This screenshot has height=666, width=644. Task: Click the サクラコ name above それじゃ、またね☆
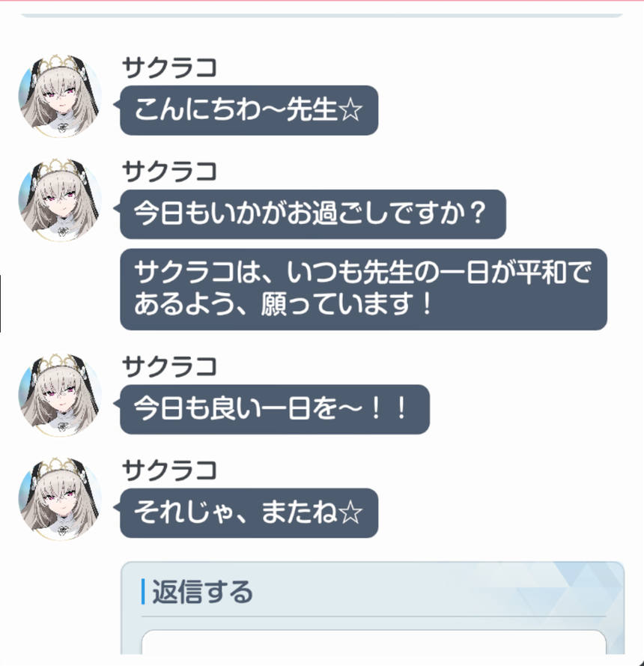pos(169,470)
